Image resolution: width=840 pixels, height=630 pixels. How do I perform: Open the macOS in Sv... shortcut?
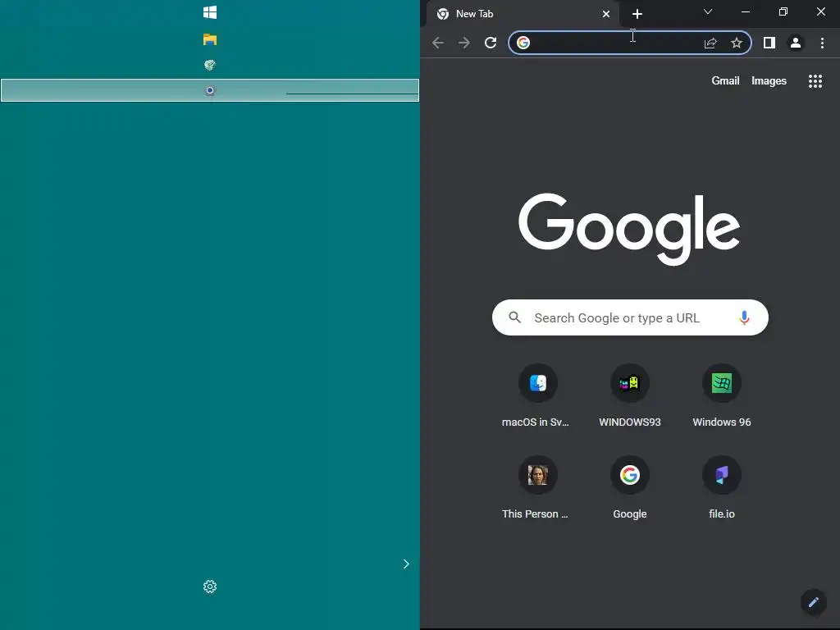pyautogui.click(x=538, y=396)
